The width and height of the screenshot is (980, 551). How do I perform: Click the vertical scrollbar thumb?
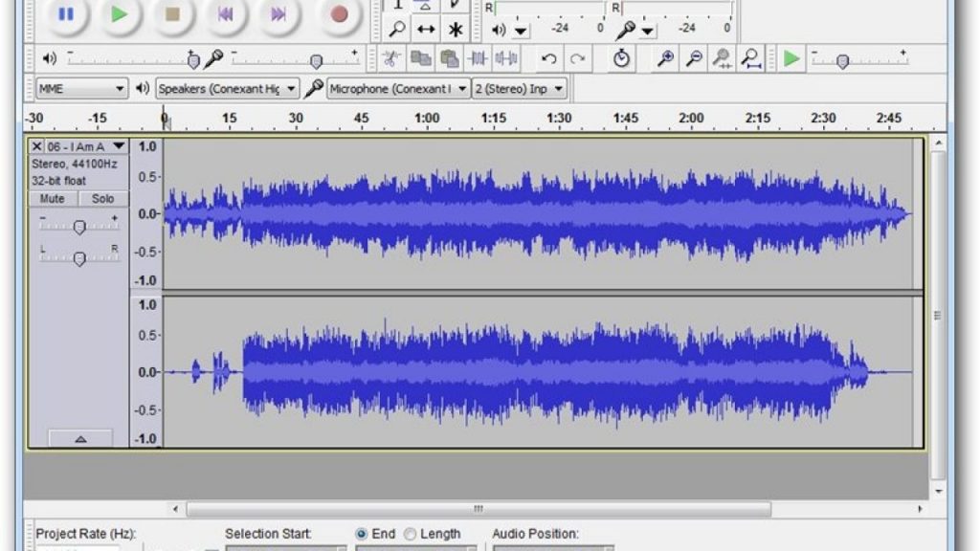[938, 316]
